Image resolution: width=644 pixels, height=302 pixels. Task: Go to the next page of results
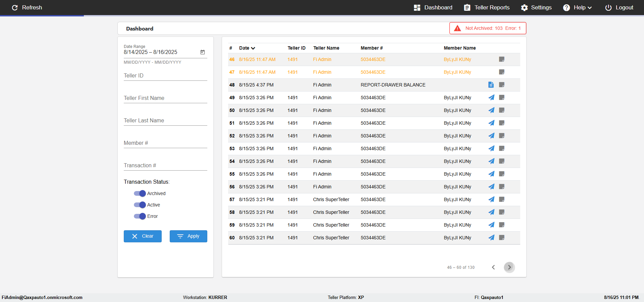509,267
